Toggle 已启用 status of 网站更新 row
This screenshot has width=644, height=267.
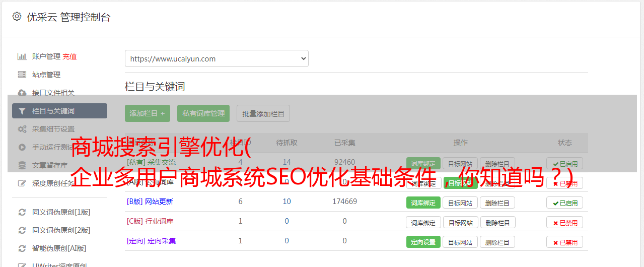tap(565, 203)
